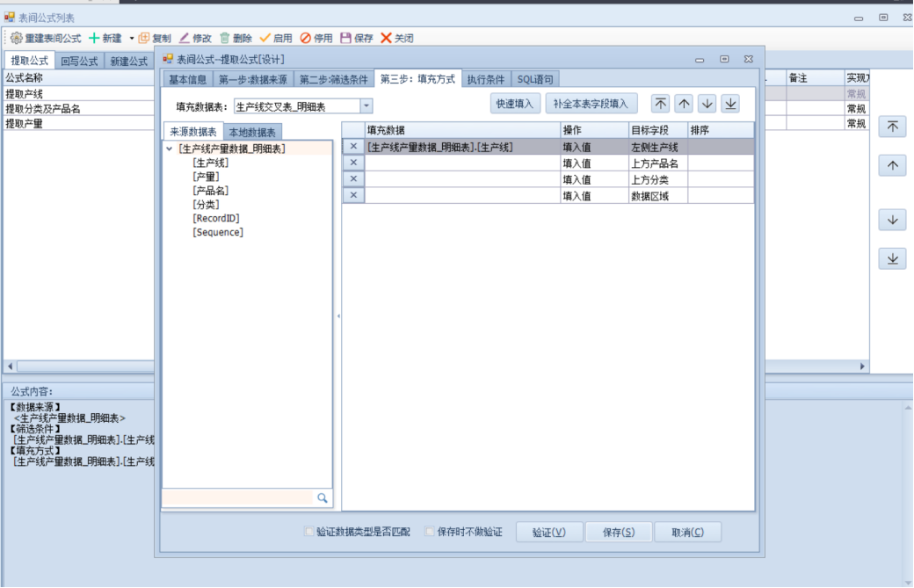Screen dimensions: 914x588
Task: Open the SQL语句 tab
Action: click(x=535, y=79)
